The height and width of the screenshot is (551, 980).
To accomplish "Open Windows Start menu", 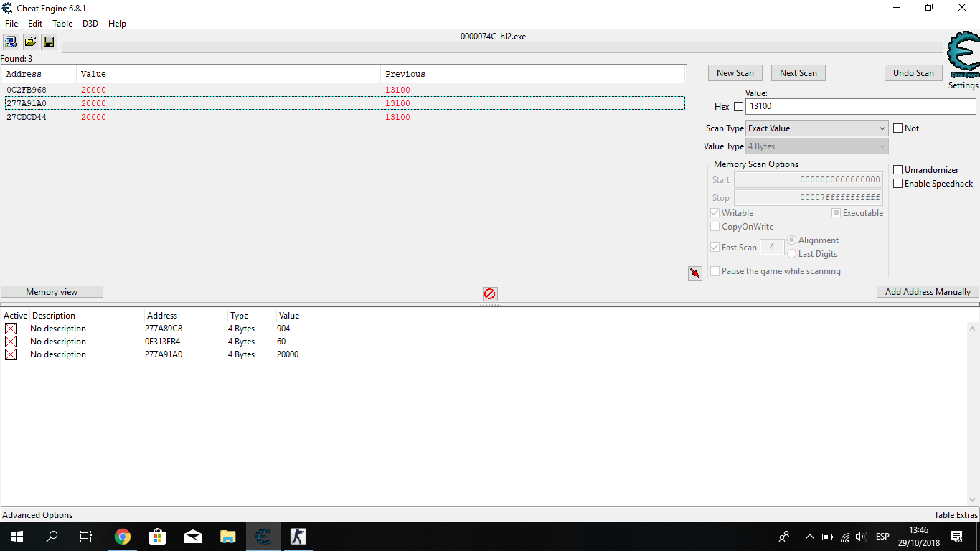I will point(17,537).
